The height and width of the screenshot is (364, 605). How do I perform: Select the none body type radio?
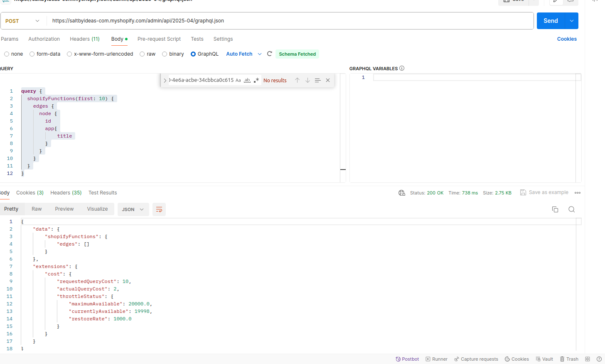tap(7, 54)
